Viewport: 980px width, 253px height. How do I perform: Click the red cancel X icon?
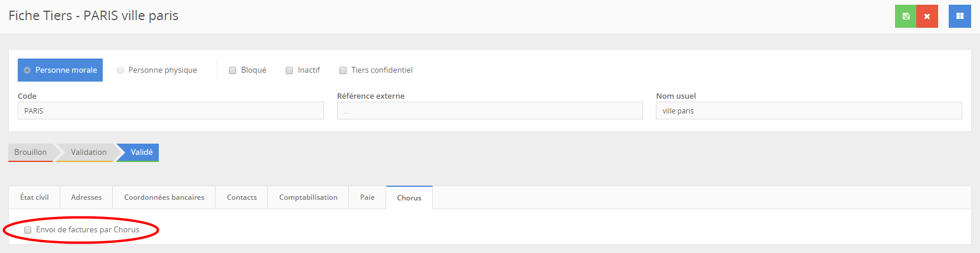(x=927, y=17)
